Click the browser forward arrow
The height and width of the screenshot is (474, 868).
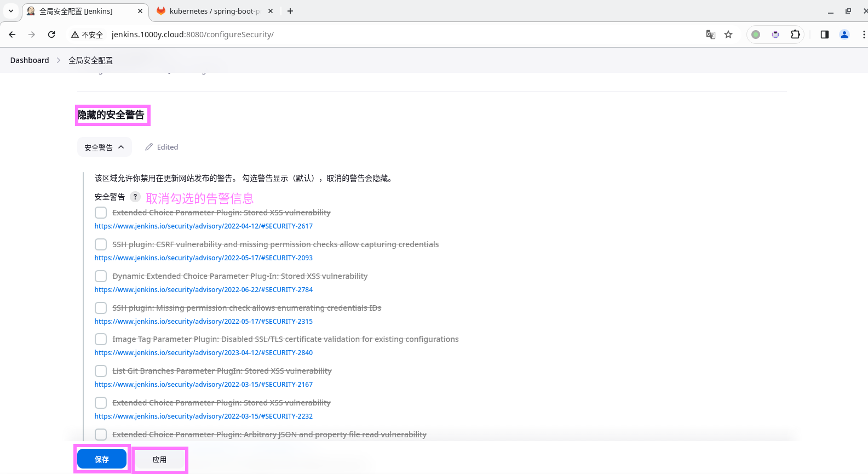[x=32, y=35]
